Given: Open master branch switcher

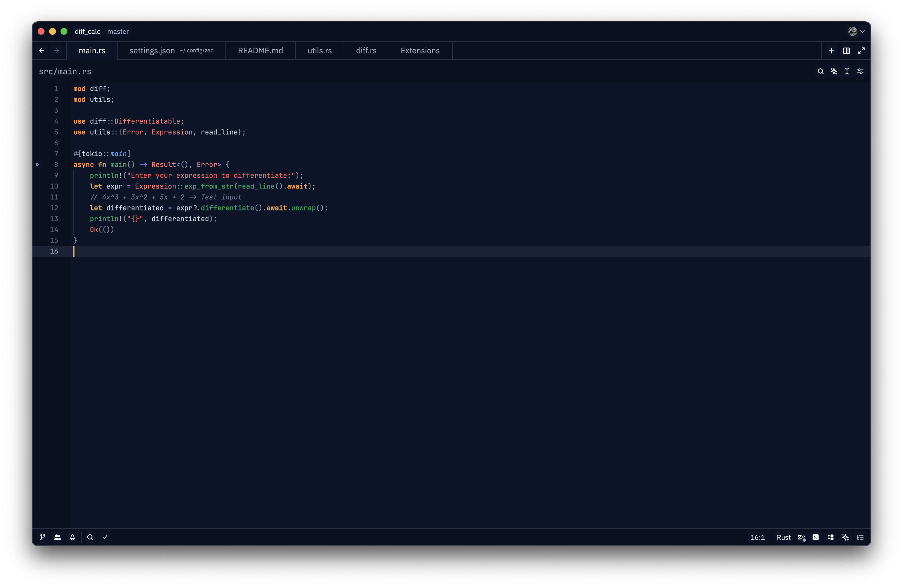Looking at the screenshot, I should coord(118,31).
